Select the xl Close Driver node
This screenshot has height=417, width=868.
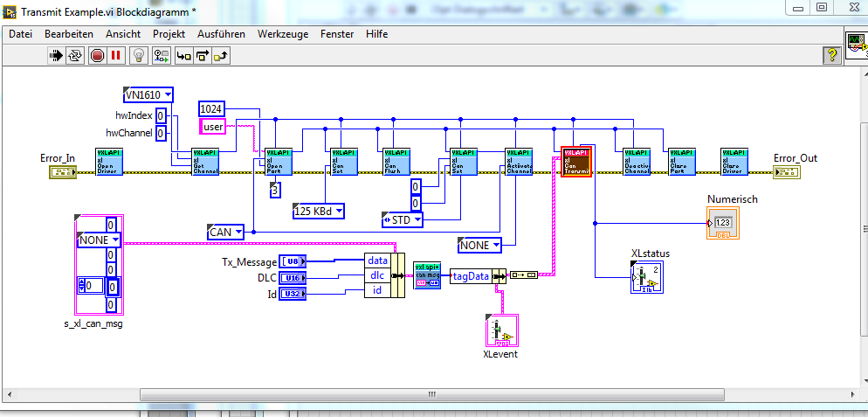(x=734, y=162)
